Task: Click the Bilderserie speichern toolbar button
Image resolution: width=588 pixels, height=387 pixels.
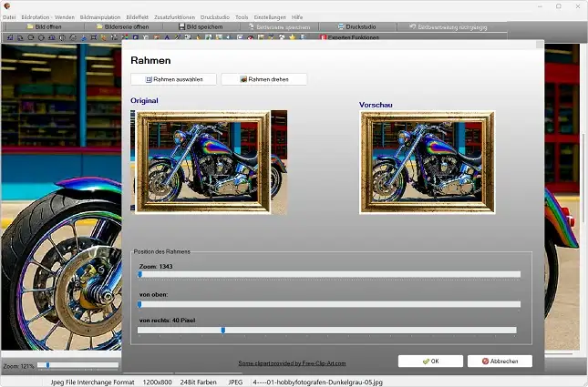Action: pos(278,27)
